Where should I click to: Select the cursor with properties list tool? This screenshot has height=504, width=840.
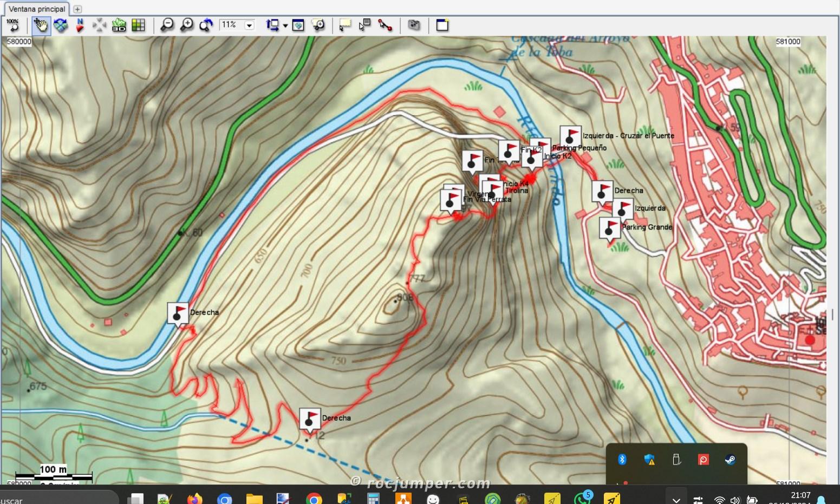click(364, 25)
